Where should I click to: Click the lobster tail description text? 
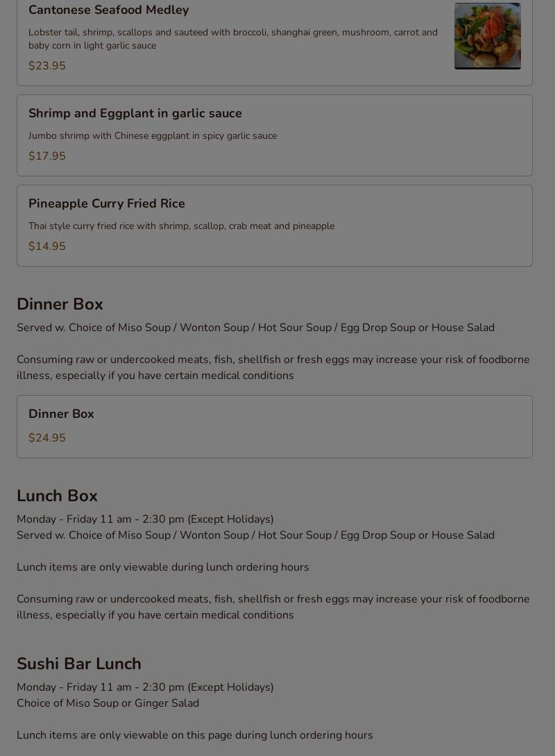point(232,39)
